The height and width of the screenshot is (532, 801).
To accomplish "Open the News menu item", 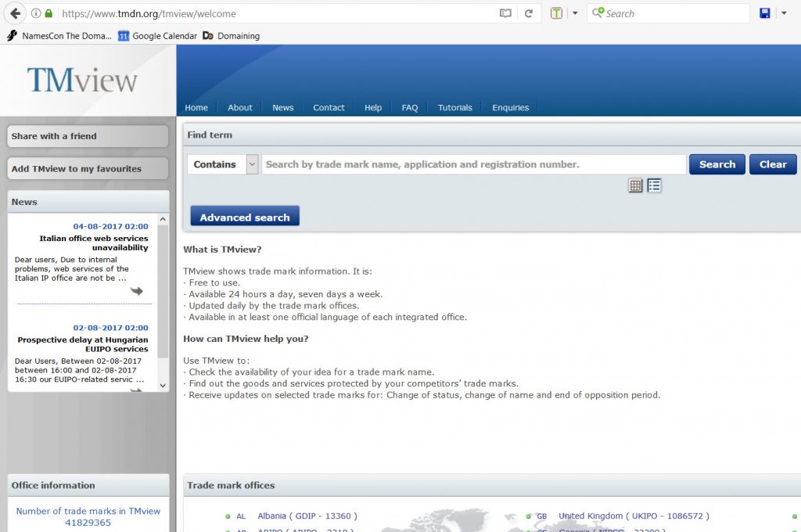I will point(283,108).
